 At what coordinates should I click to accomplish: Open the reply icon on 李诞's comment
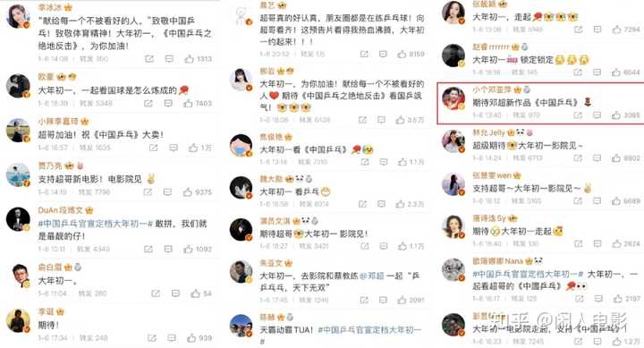click(x=172, y=338)
